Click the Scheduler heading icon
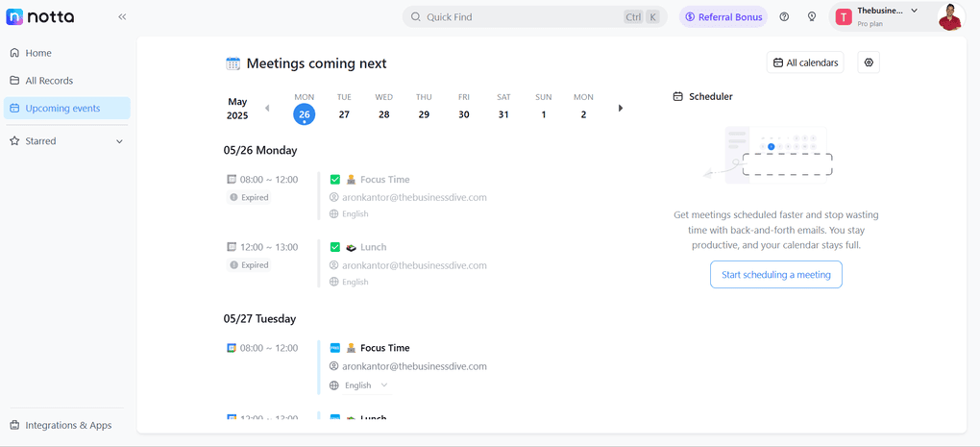The height and width of the screenshot is (447, 980). [x=677, y=97]
